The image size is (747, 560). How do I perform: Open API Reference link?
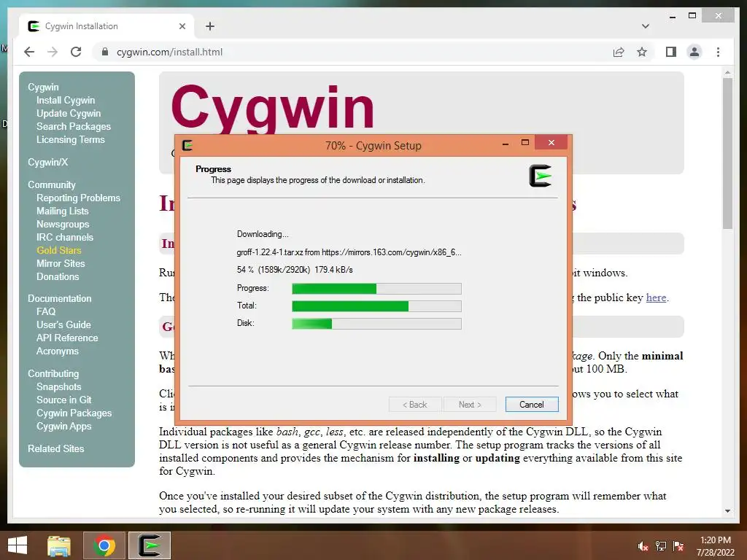point(67,338)
